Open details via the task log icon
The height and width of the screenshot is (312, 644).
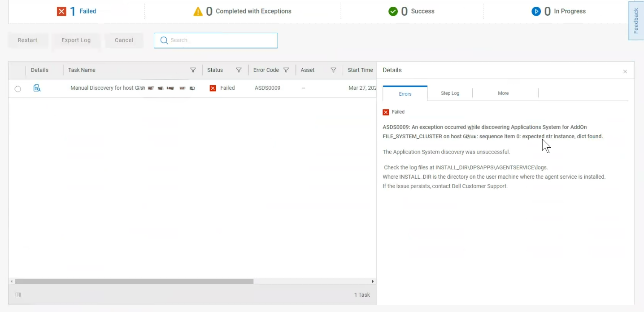[37, 88]
